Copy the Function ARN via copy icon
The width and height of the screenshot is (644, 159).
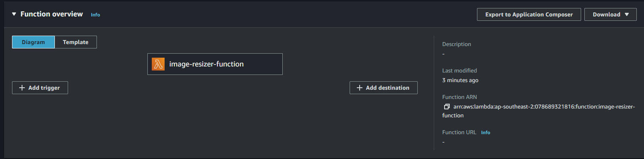pyautogui.click(x=447, y=107)
